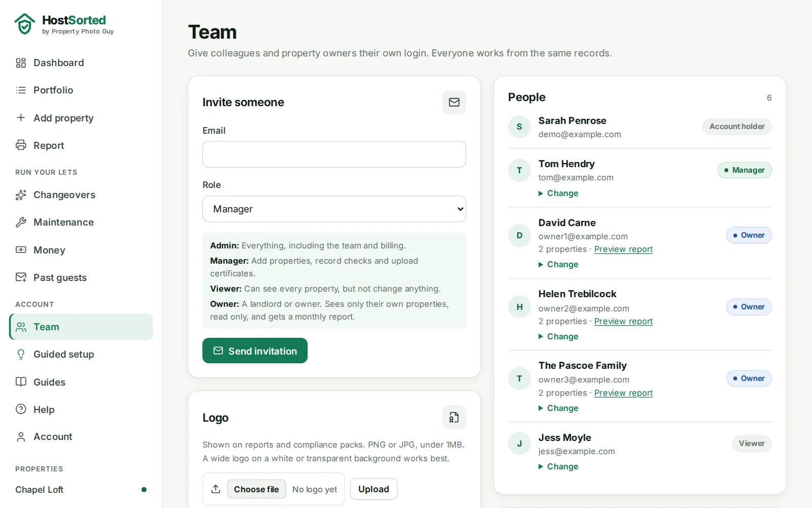Click the upload arrow icon beside Choose file
Viewport: 812px width, 508px height.
point(216,489)
